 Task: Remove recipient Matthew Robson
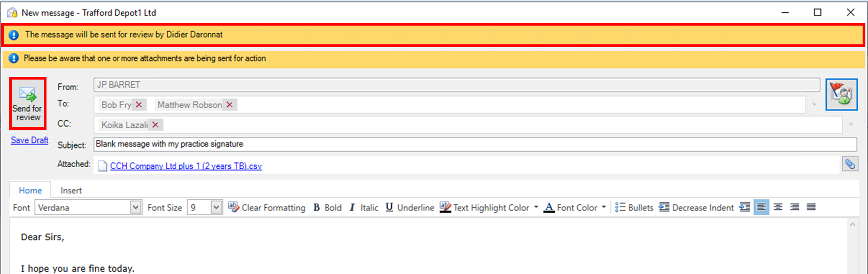pyautogui.click(x=229, y=105)
